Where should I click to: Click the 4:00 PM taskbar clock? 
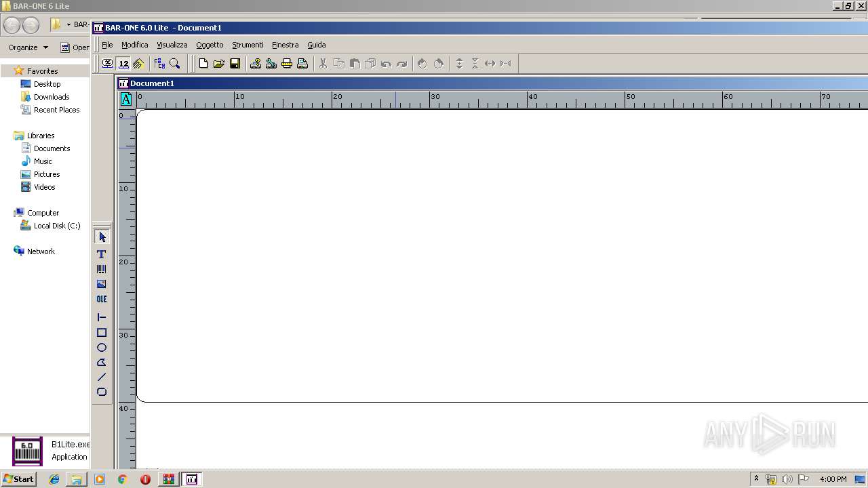coord(833,479)
